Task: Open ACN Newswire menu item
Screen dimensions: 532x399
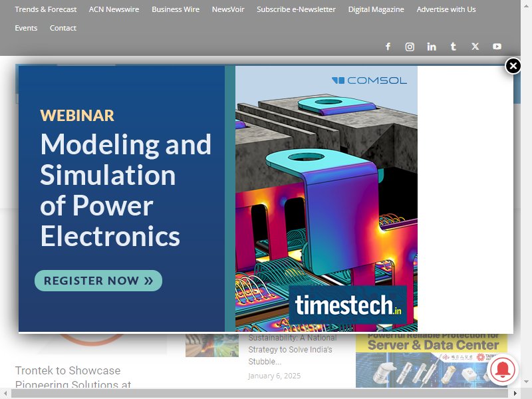Action: pos(114,9)
